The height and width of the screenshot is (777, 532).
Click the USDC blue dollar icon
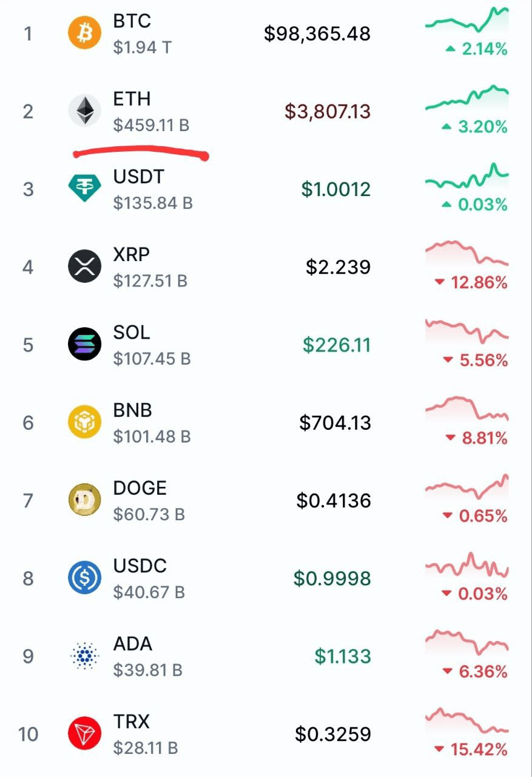point(84,578)
